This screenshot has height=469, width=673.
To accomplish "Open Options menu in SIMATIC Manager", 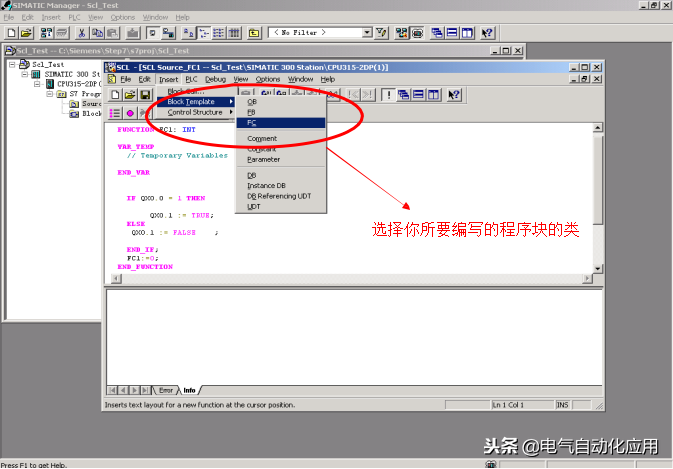I will pos(123,17).
